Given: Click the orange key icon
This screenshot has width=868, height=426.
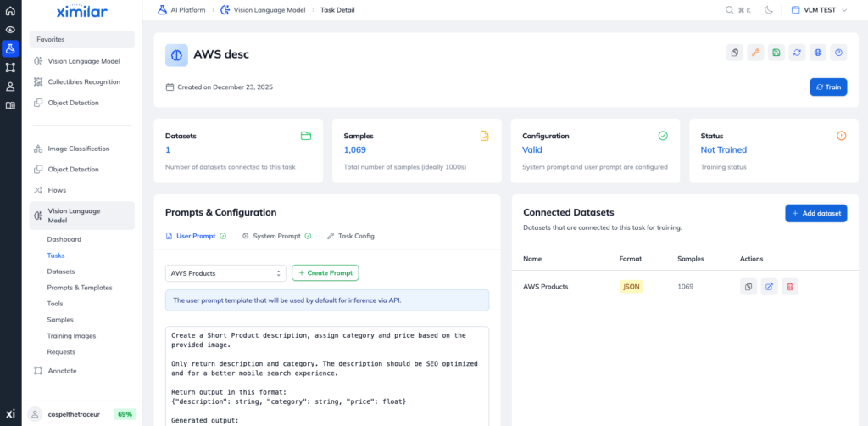Looking at the screenshot, I should (x=755, y=53).
